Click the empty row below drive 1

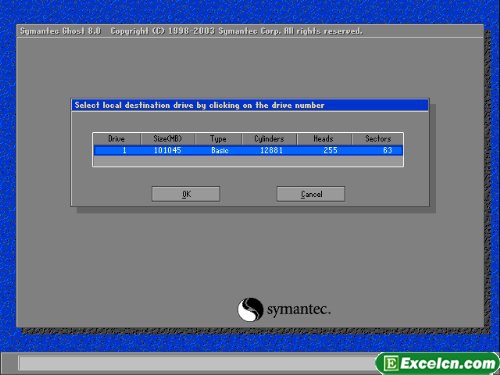coord(248,161)
